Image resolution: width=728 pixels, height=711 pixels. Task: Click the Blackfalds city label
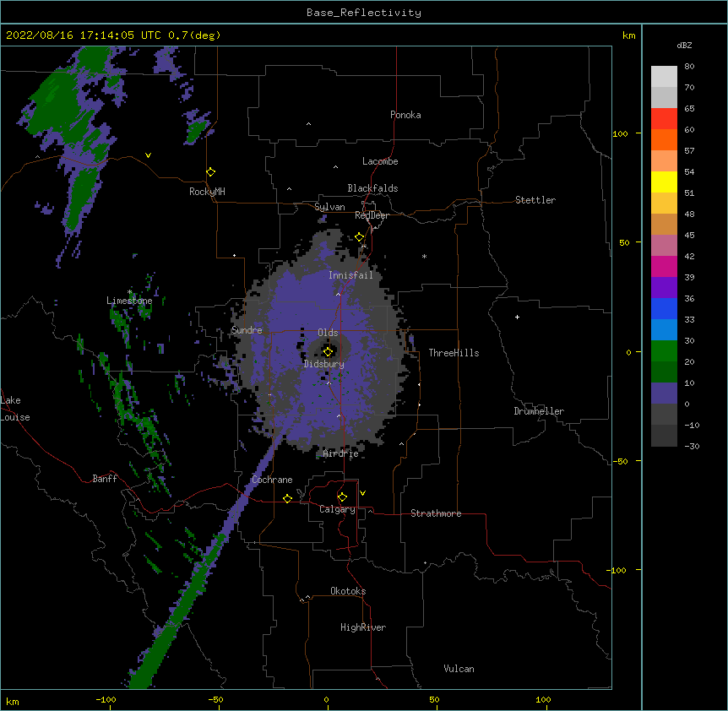coord(372,188)
